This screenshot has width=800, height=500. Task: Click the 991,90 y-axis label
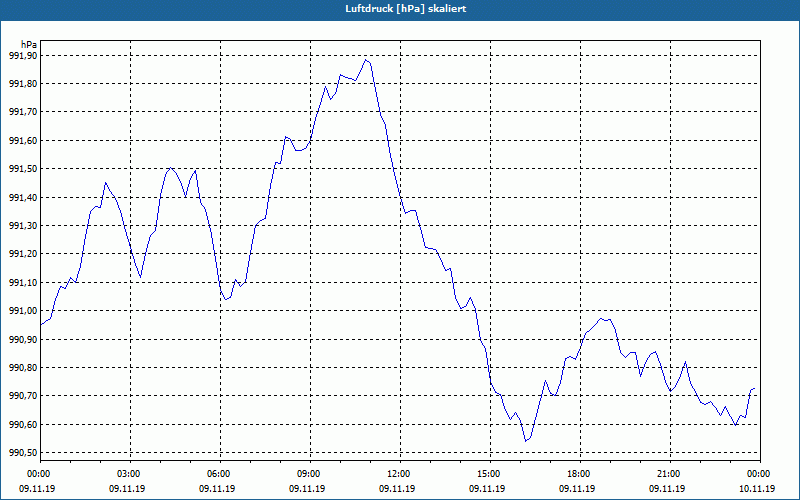pos(23,56)
